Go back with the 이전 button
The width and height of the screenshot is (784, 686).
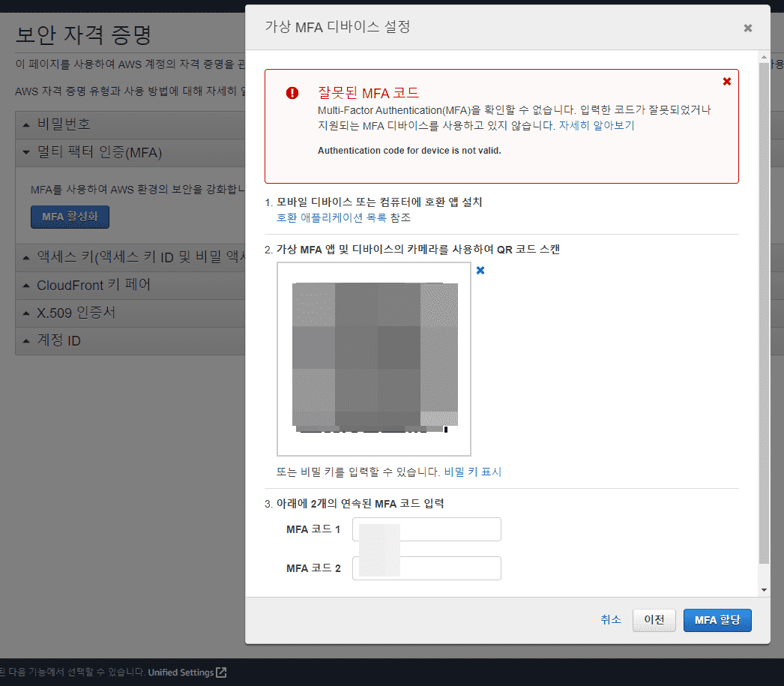[x=654, y=620]
